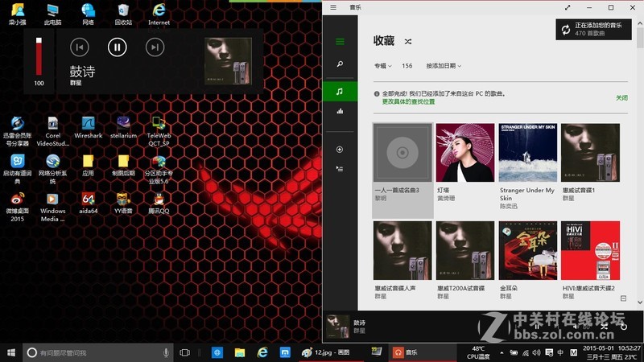This screenshot has width=644, height=362.
Task: Expand the 专辑 view dropdown
Action: pos(383,66)
